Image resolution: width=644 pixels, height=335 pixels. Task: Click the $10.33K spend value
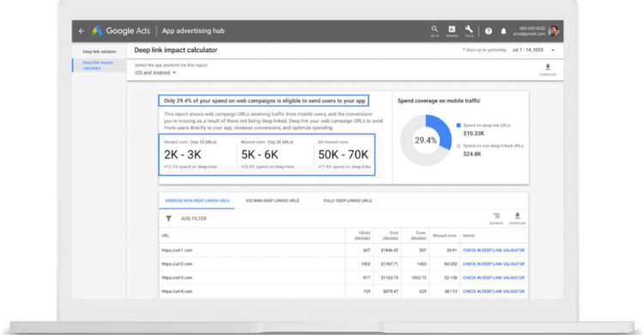point(474,134)
